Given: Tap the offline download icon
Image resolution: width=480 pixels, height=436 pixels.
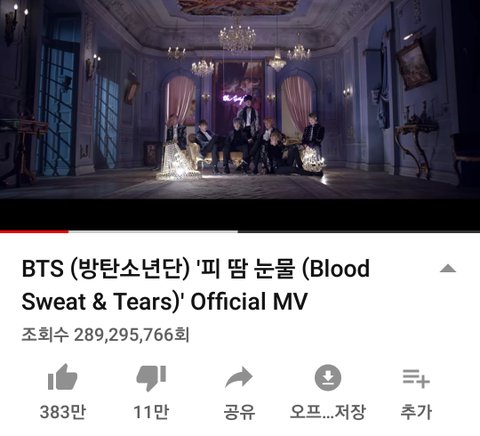Looking at the screenshot, I should (328, 378).
